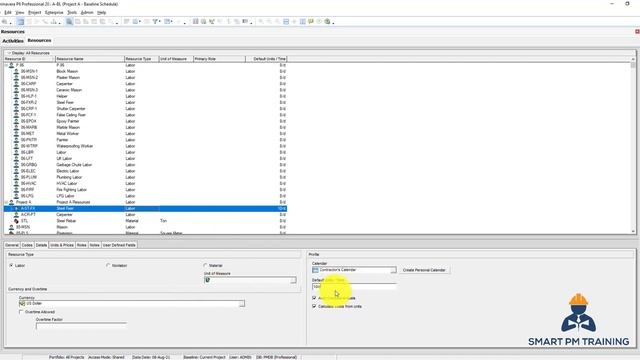Toggle the Auto Compute Actuals checkbox
The width and height of the screenshot is (640, 360).
tap(314, 298)
